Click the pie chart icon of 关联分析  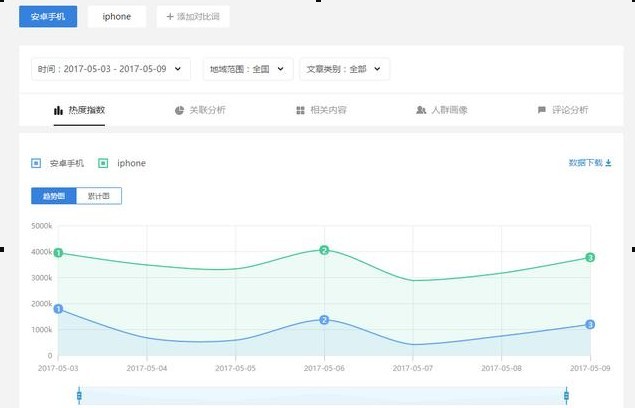(179, 110)
